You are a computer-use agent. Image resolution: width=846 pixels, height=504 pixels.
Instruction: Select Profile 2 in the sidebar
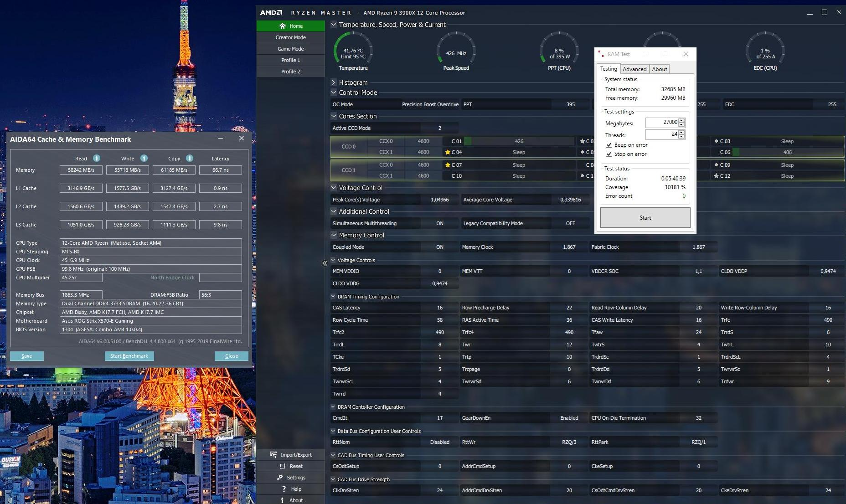tap(291, 72)
